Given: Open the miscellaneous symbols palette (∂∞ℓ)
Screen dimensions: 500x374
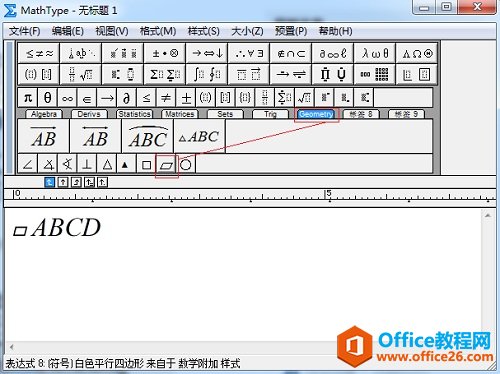Looking at the screenshot, I should click(x=333, y=53).
